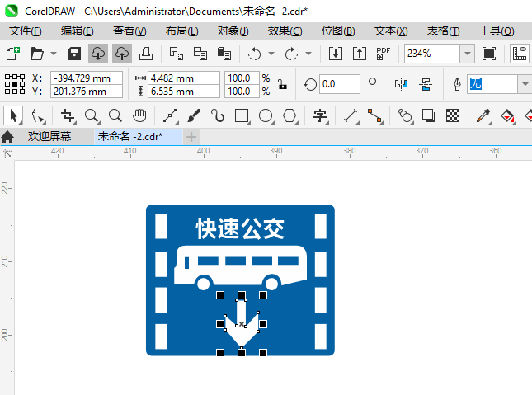
Task: Click the Paste icon
Action: [x=224, y=54]
